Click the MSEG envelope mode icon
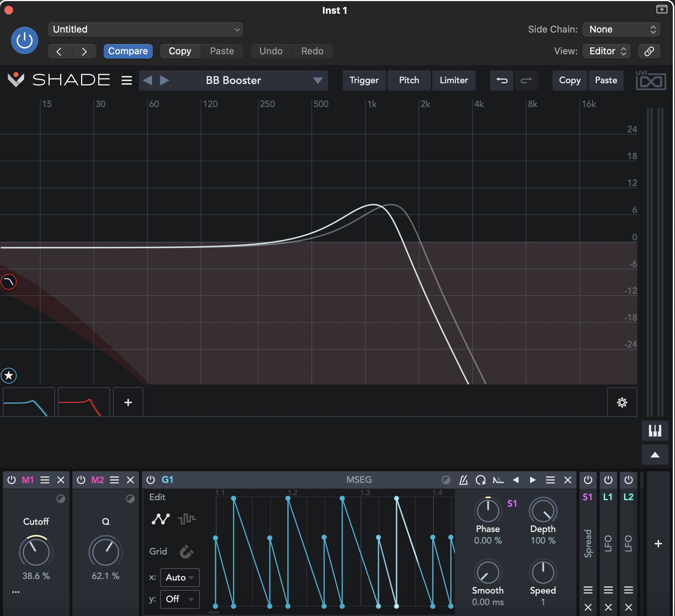 click(498, 480)
